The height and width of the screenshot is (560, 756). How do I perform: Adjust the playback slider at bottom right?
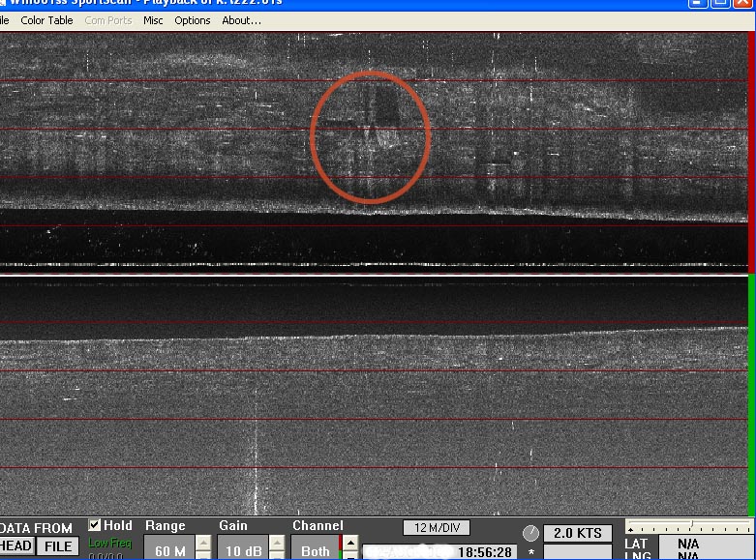689,527
